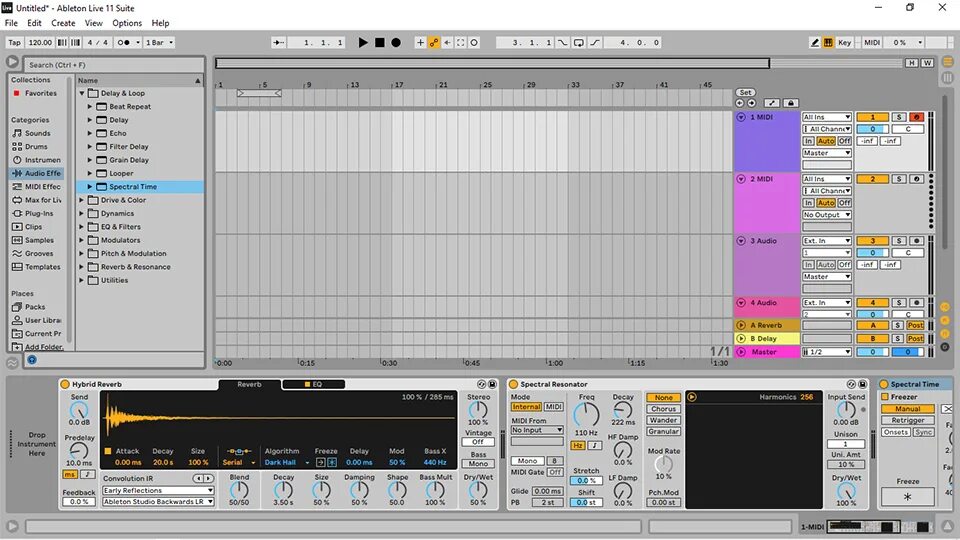
Task: Select Sounds category in browser
Action: pyautogui.click(x=37, y=133)
